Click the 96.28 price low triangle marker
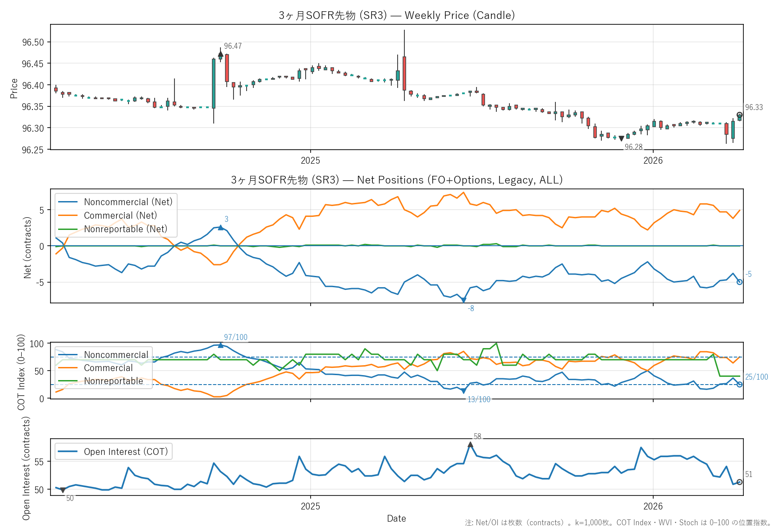Screen dimensions: 779x532 pos(621,138)
